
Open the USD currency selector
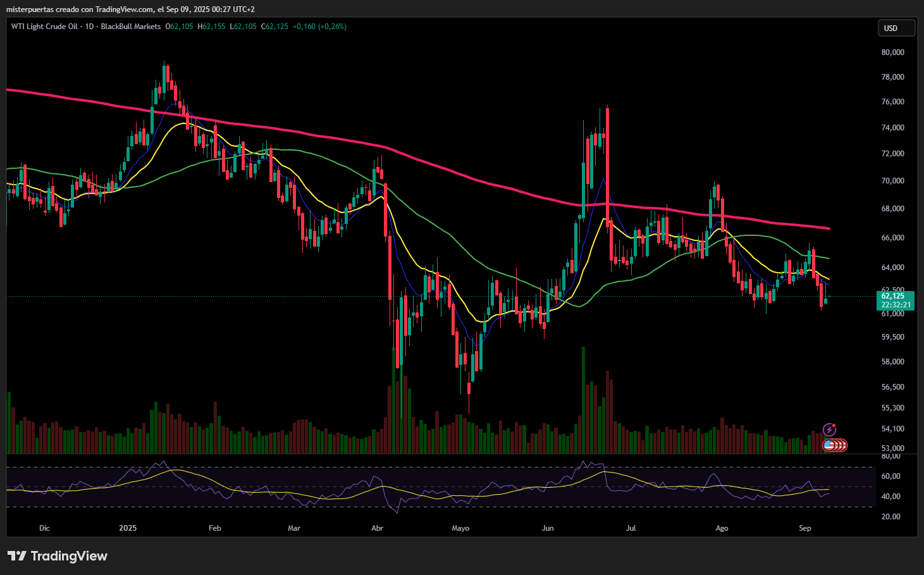[x=896, y=28]
